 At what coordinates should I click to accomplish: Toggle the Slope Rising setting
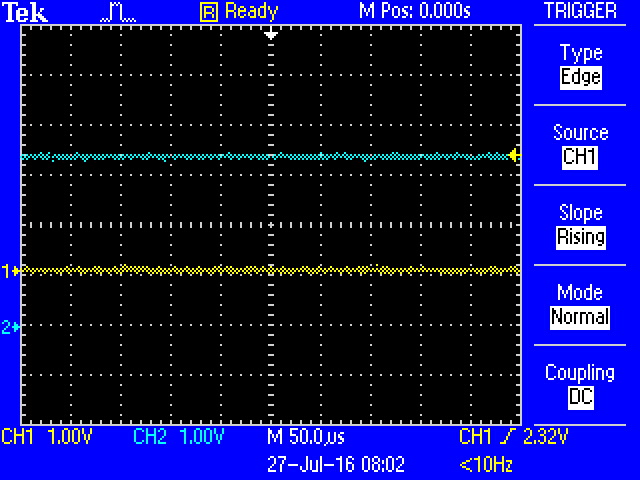click(x=580, y=237)
